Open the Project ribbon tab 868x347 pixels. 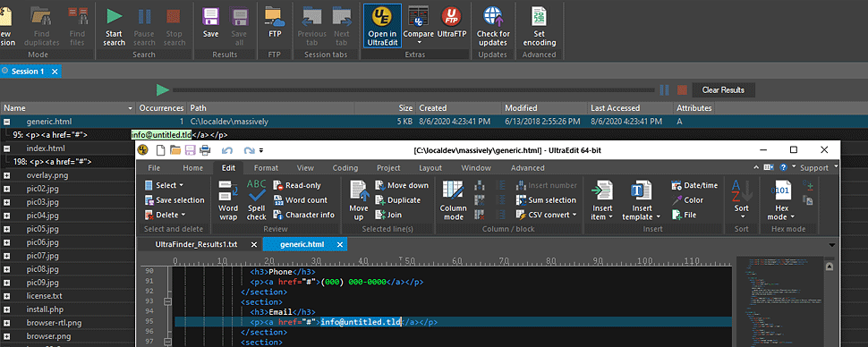point(388,168)
